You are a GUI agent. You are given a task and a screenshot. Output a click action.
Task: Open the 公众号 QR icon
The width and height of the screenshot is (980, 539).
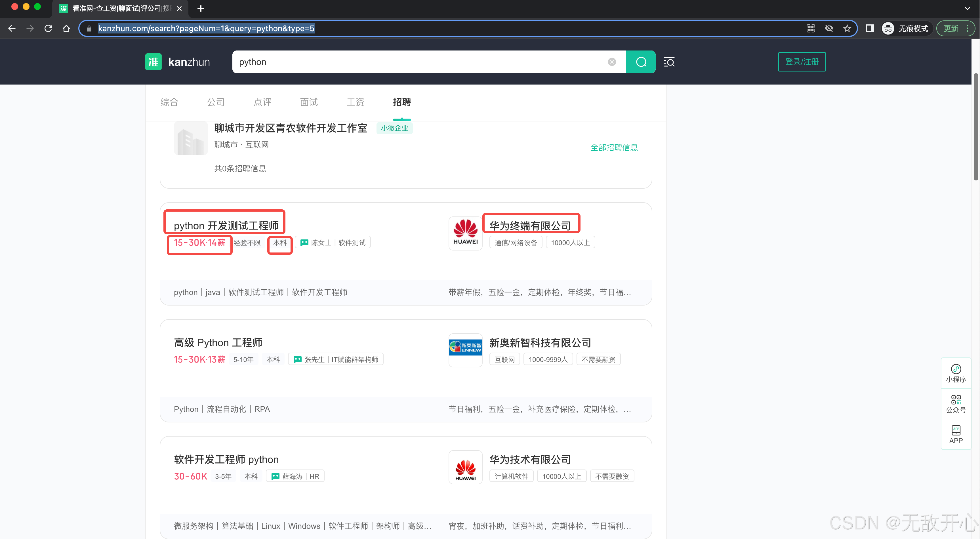tap(956, 404)
